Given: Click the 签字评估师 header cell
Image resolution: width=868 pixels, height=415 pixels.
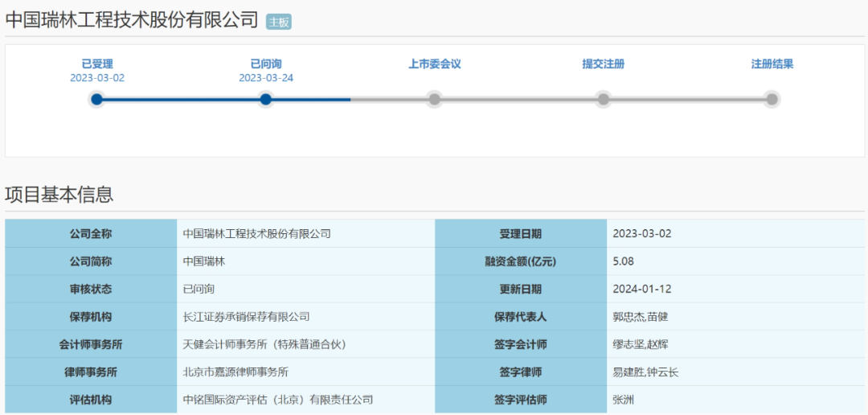Looking at the screenshot, I should tap(520, 400).
